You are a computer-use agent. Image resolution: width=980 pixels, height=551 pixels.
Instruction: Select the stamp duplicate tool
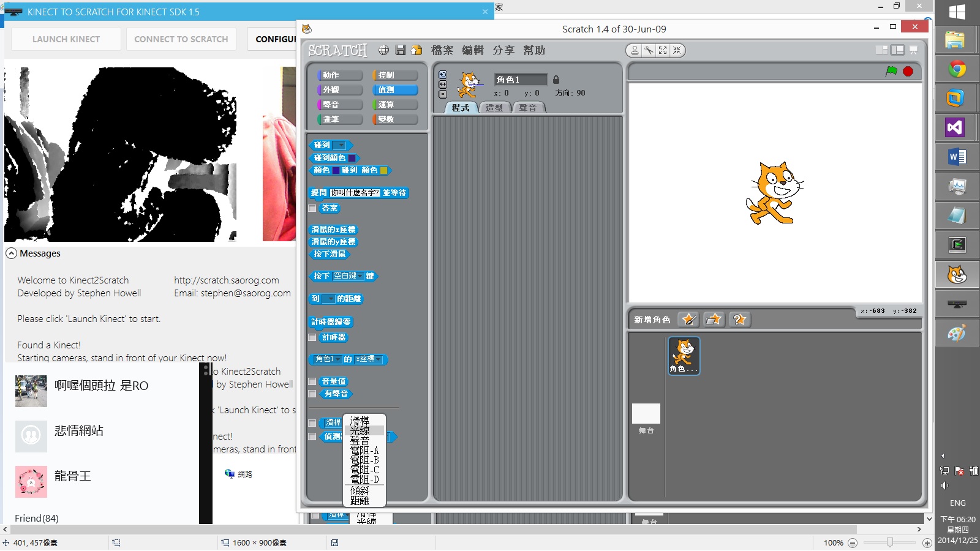pyautogui.click(x=635, y=50)
